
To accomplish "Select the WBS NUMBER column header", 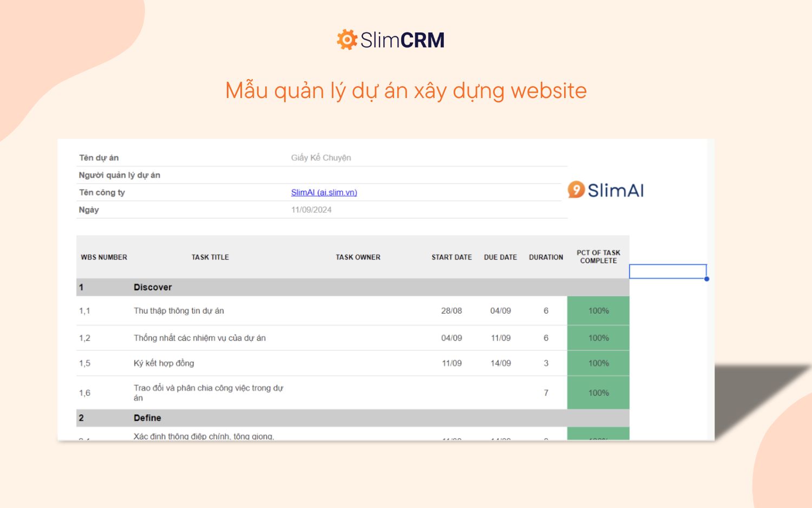I will 103,257.
